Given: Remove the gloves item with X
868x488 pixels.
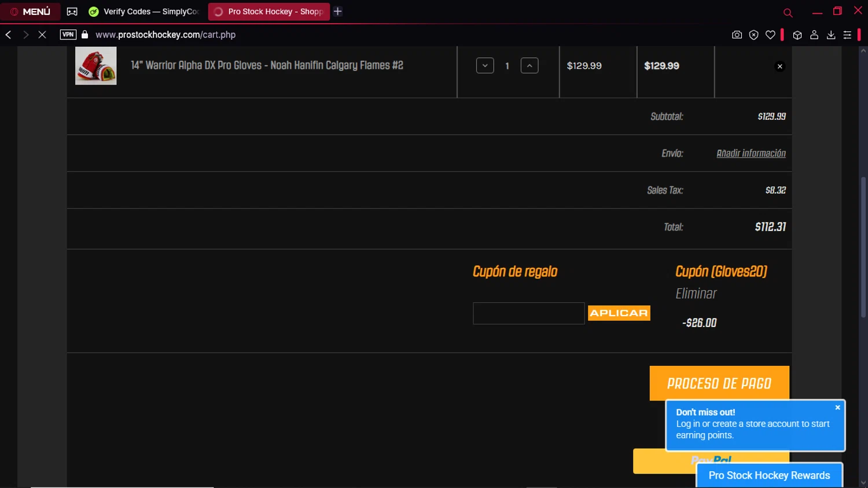Looking at the screenshot, I should pos(780,66).
